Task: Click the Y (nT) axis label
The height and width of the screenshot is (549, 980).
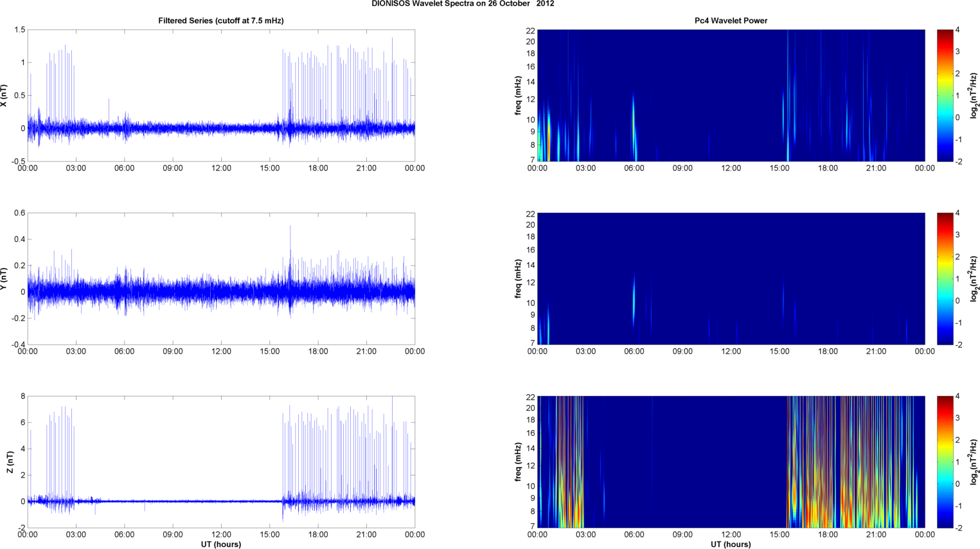Action: (4, 279)
